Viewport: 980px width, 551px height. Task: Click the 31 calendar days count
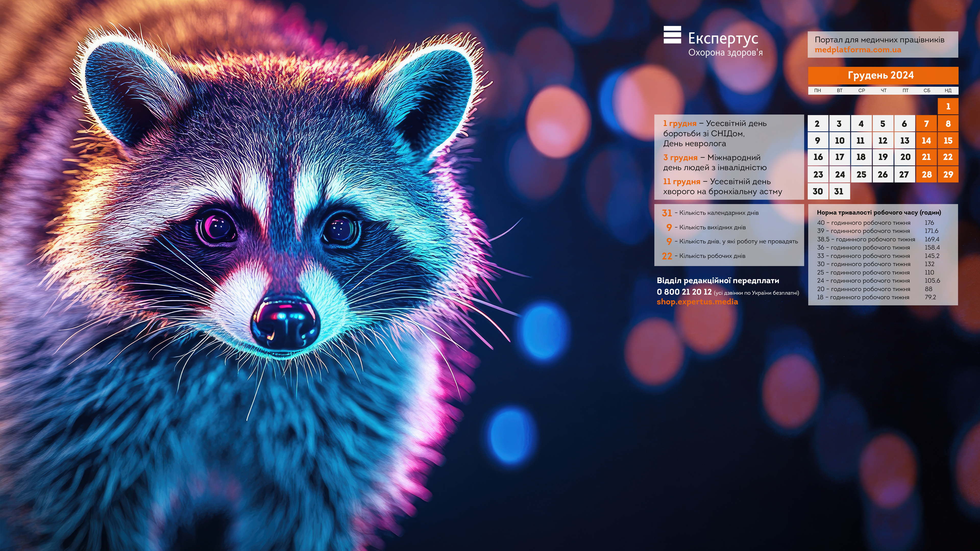pos(667,213)
